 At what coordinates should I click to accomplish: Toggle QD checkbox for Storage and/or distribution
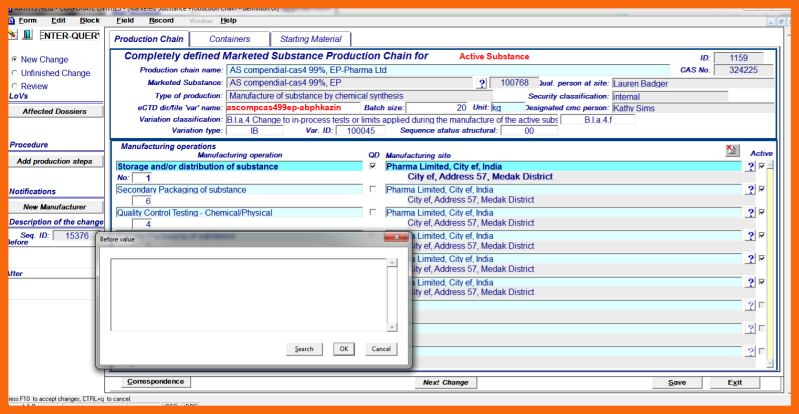tap(373, 166)
